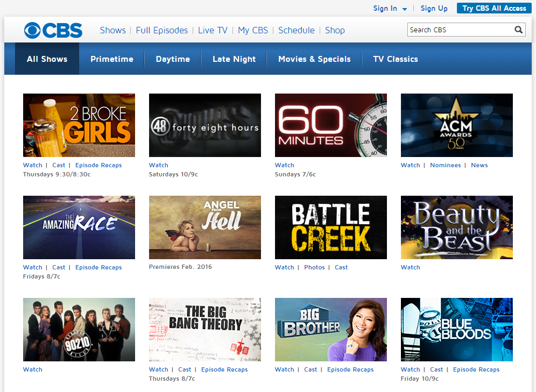Open Movies & Specials tab
Image resolution: width=536 pixels, height=392 pixels.
(314, 59)
